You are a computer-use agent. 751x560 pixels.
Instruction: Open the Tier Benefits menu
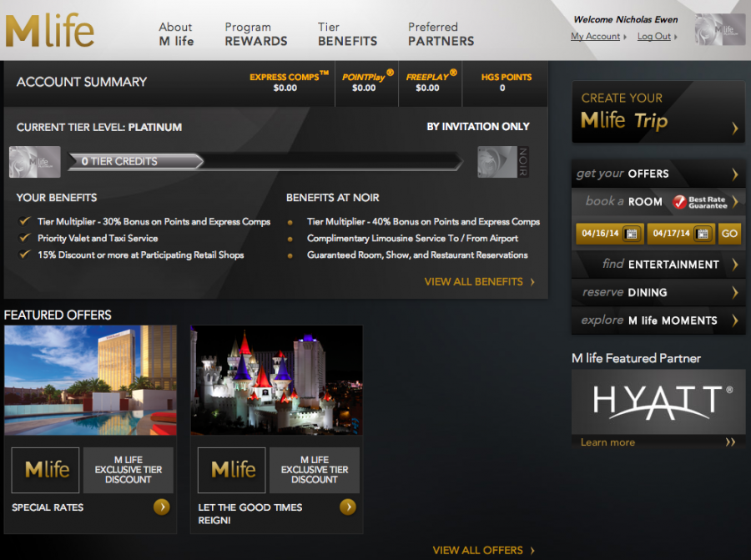click(x=348, y=34)
